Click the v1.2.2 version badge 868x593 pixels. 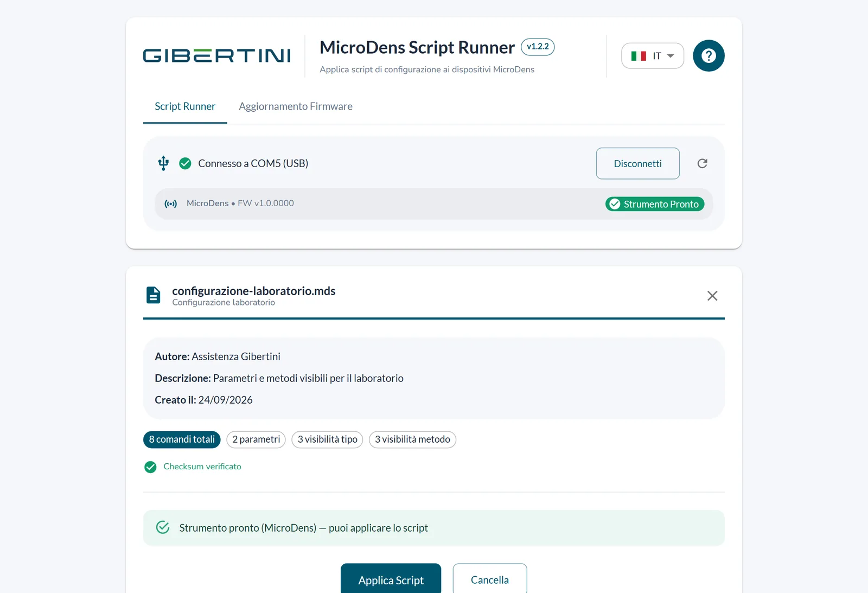click(x=538, y=47)
